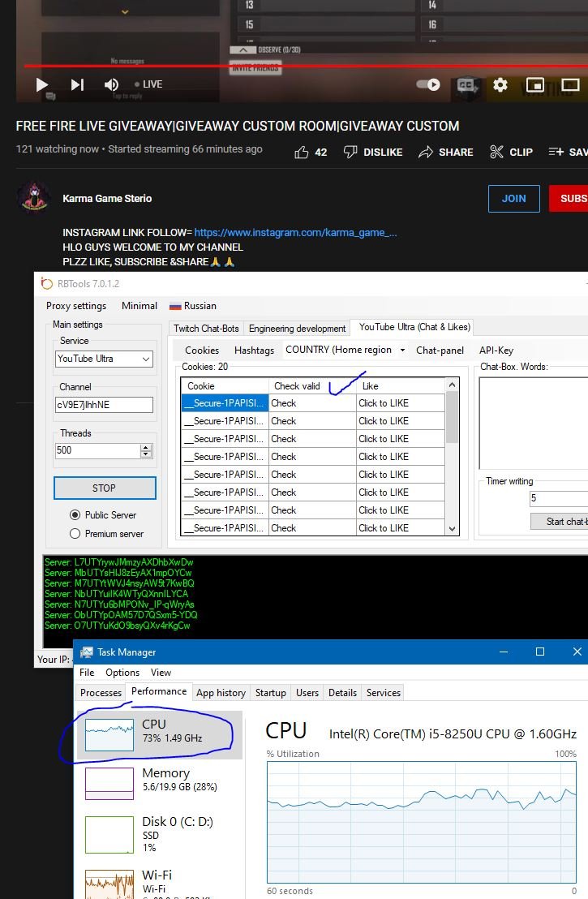Viewport: 588px width, 899px height.
Task: Click the DISLIKE thumbs down icon
Action: click(350, 152)
